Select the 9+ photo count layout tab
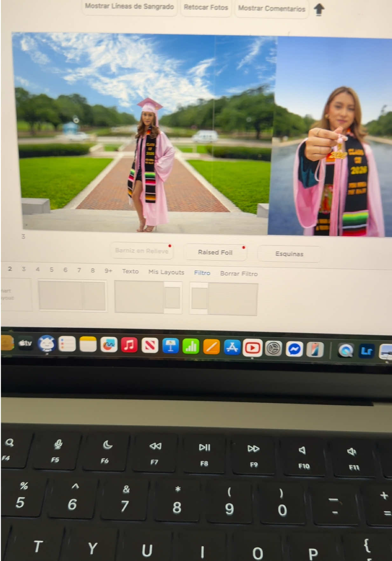The height and width of the screenshot is (561, 392). point(108,271)
